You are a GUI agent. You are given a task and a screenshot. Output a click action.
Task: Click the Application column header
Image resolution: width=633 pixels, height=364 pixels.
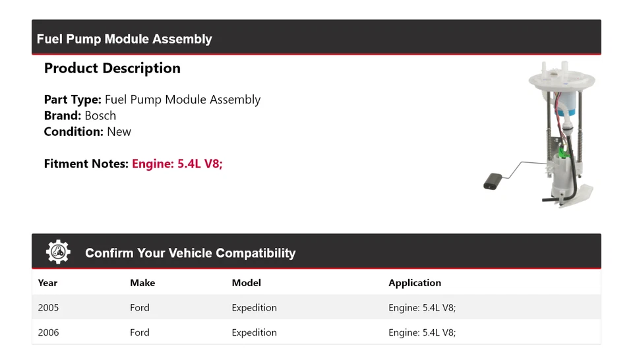click(415, 283)
